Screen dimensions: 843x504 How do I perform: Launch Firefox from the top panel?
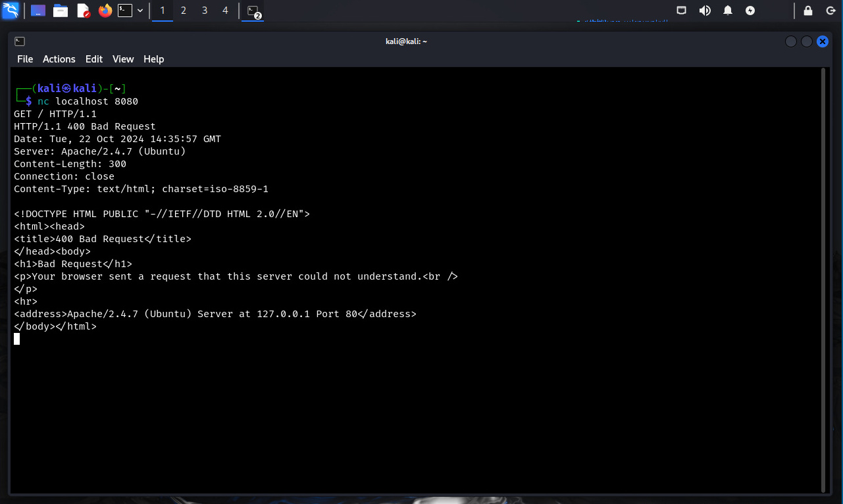[x=105, y=11]
